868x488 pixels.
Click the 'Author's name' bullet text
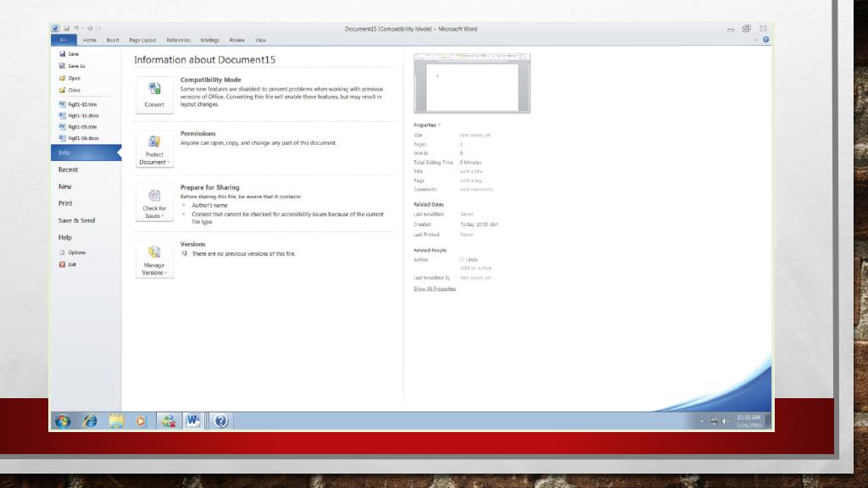pos(210,205)
